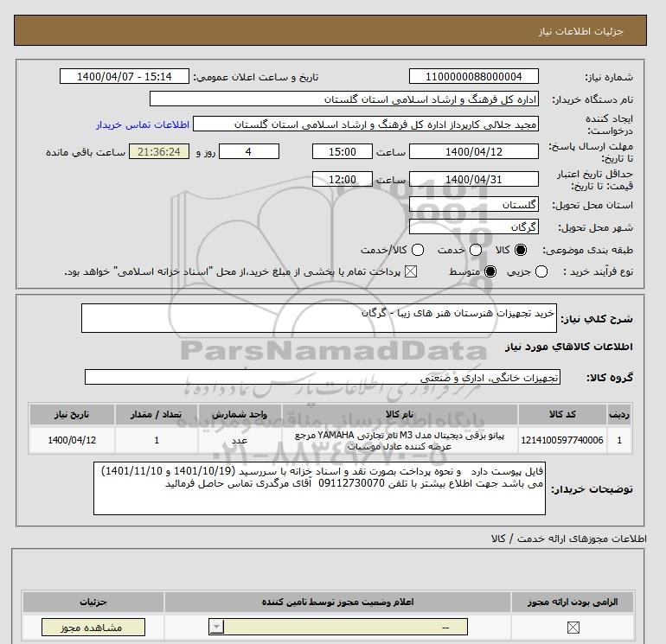The image size is (666, 644).
Task: Toggle the الزامی بودن ارائه مجوز checkbox
Action: coord(573,627)
